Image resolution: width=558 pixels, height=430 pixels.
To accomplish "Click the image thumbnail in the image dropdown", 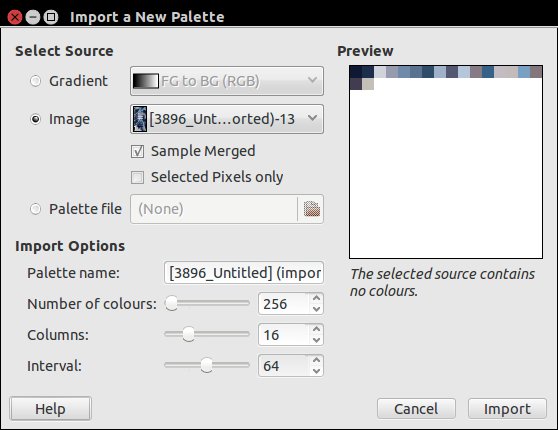I will (140, 119).
